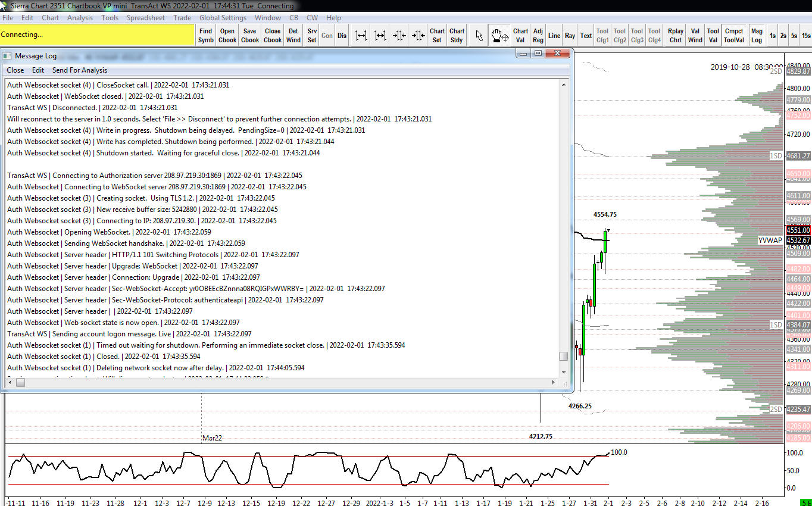Open the Spreadsheet menu
Viewport: 812px width, 506px height.
click(146, 18)
